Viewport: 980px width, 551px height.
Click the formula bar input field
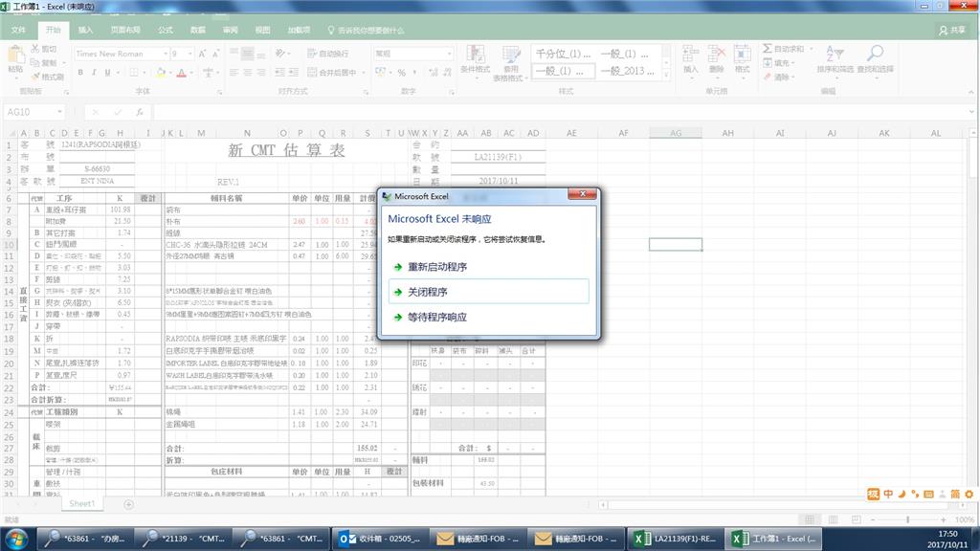[561, 112]
